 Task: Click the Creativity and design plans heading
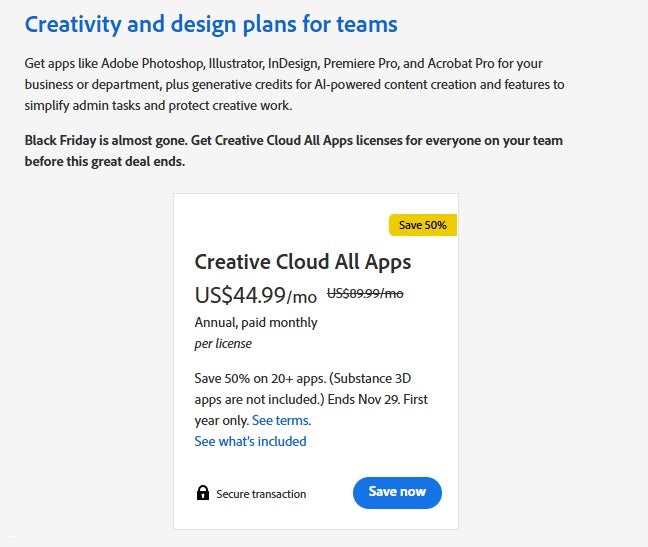click(x=211, y=24)
